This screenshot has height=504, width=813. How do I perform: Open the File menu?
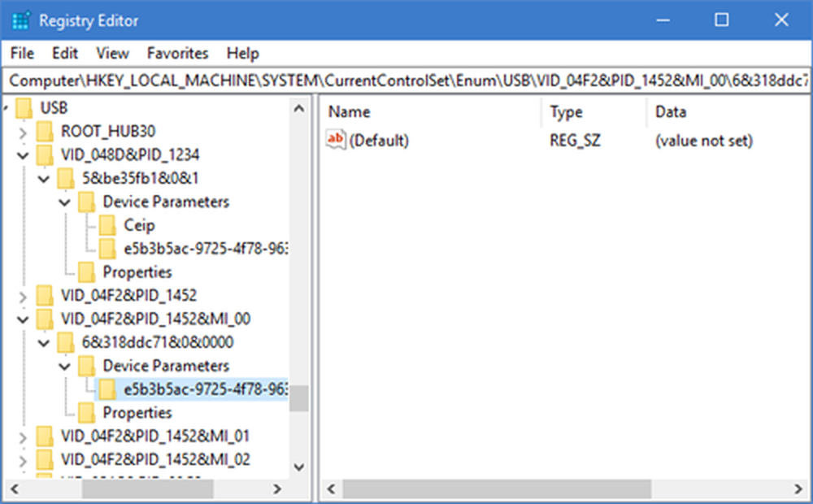click(21, 54)
